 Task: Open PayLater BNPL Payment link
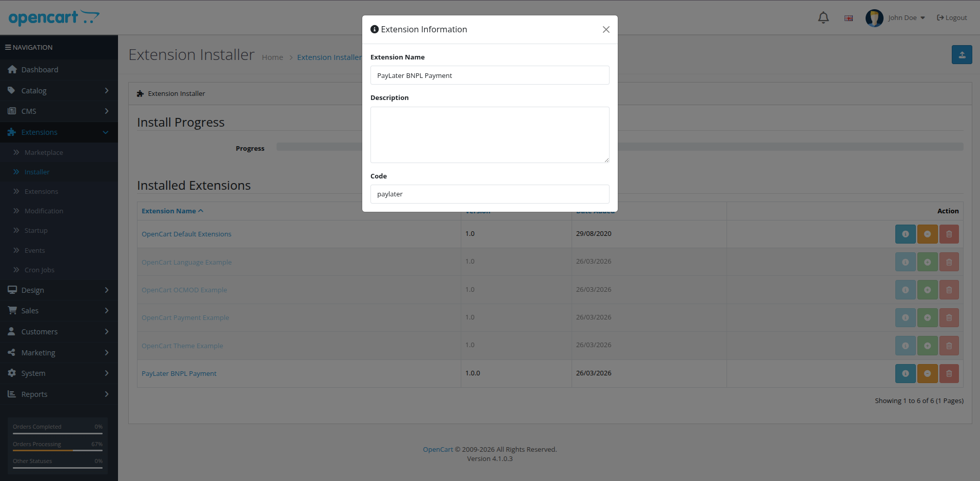179,373
